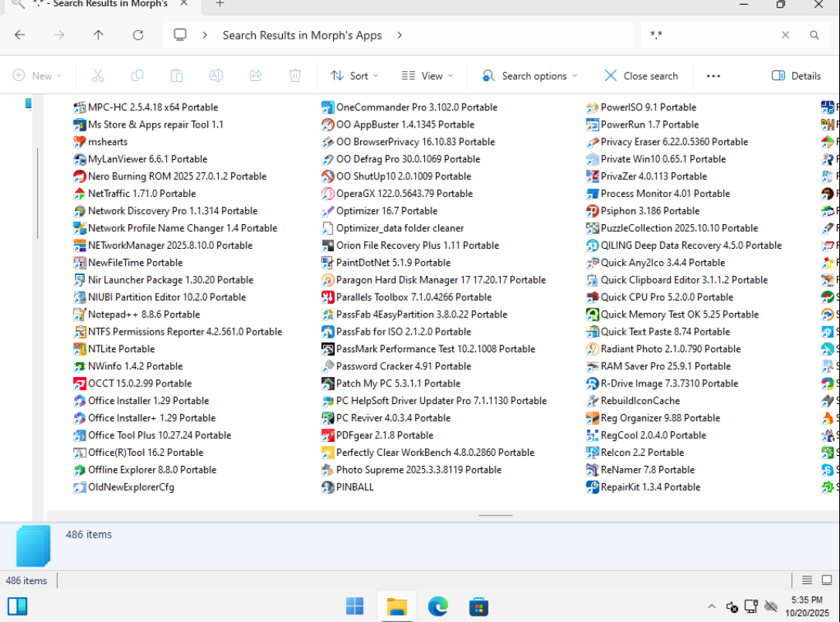Image resolution: width=840 pixels, height=622 pixels.
Task: Select the OperaGX 122.0.5643.79 Portable icon
Action: pyautogui.click(x=328, y=194)
